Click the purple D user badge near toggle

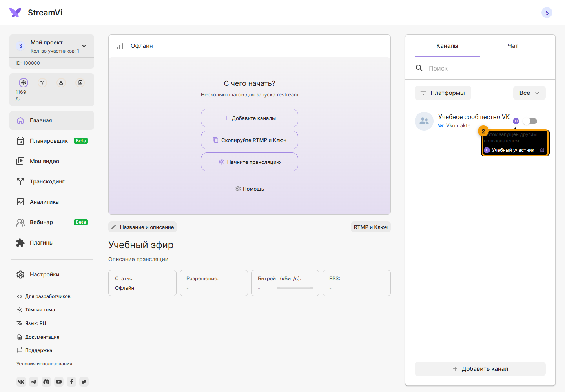click(x=516, y=121)
